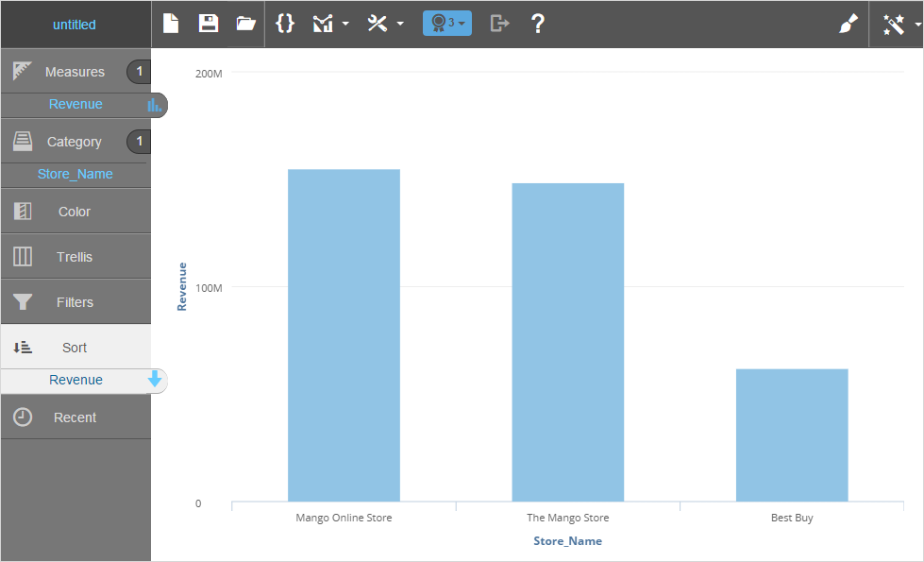Click the wrench and screwdriver tools icon

coord(378,24)
